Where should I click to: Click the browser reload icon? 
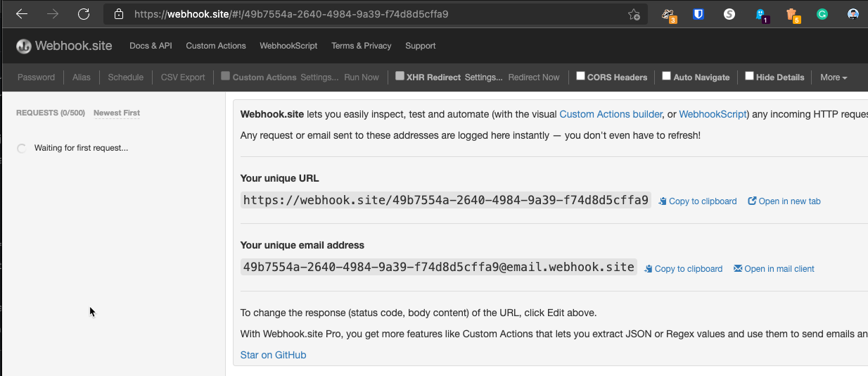point(84,13)
